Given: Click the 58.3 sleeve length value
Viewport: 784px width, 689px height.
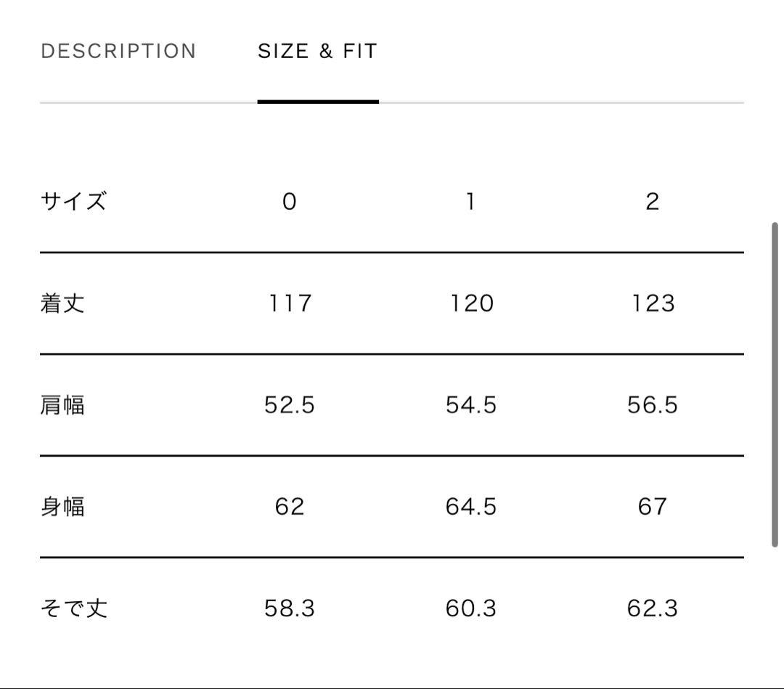Looking at the screenshot, I should coord(289,608).
